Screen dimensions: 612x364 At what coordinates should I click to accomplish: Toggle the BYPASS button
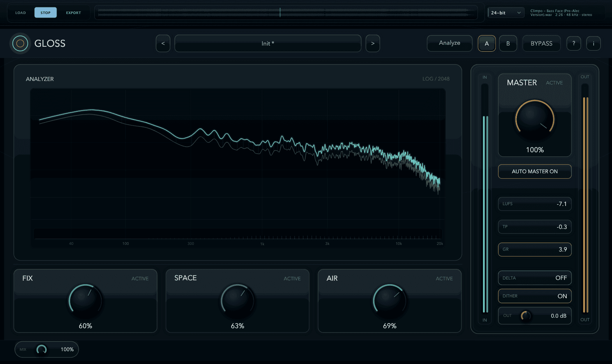coord(541,44)
